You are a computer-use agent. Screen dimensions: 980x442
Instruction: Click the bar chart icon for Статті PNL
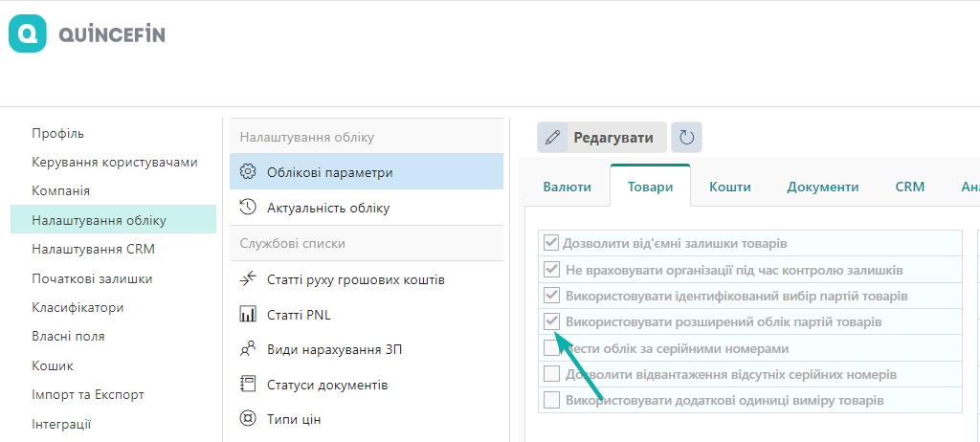(x=248, y=314)
